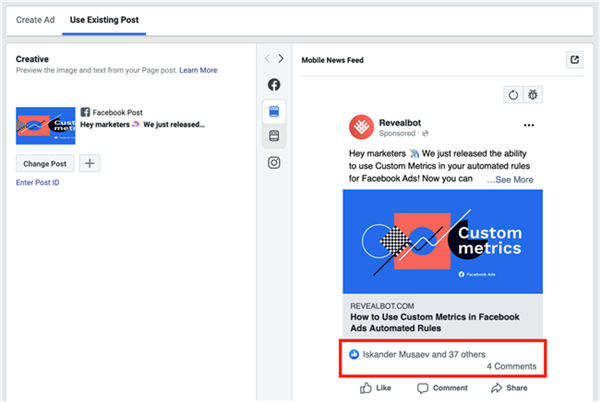This screenshot has width=600, height=402.
Task: Click the Change Post button
Action: click(x=44, y=163)
